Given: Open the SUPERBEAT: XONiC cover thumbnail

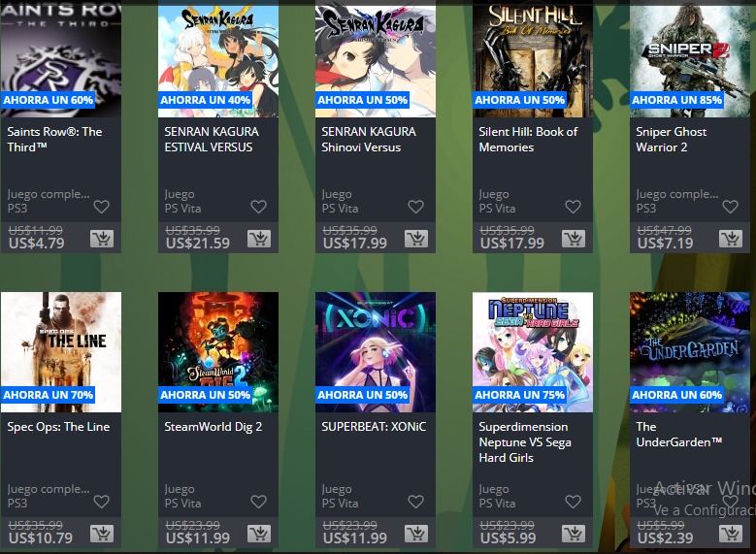Looking at the screenshot, I should click(376, 352).
